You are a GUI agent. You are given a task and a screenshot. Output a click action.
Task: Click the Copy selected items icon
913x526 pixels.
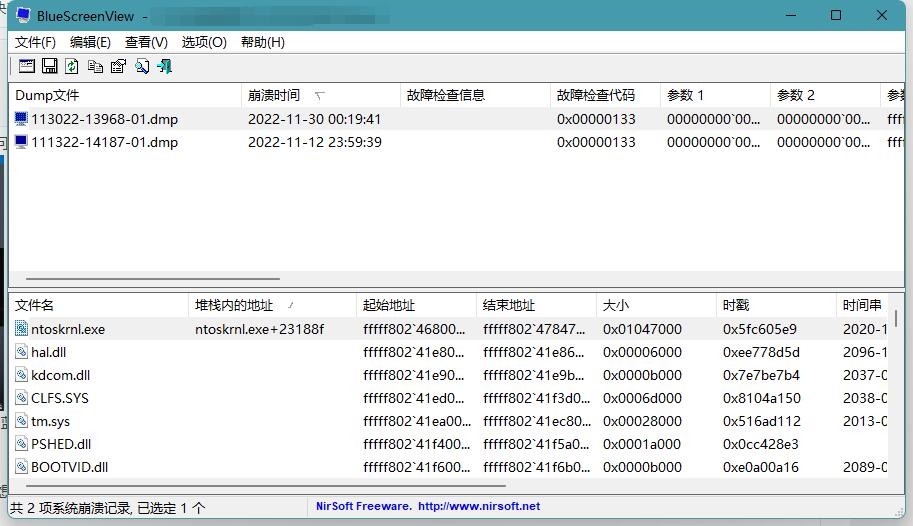pos(95,66)
